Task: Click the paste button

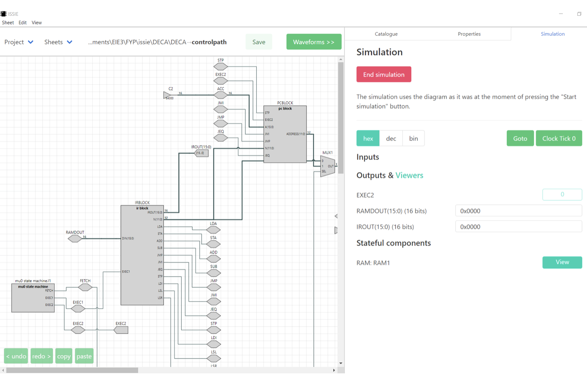Action: tap(84, 356)
